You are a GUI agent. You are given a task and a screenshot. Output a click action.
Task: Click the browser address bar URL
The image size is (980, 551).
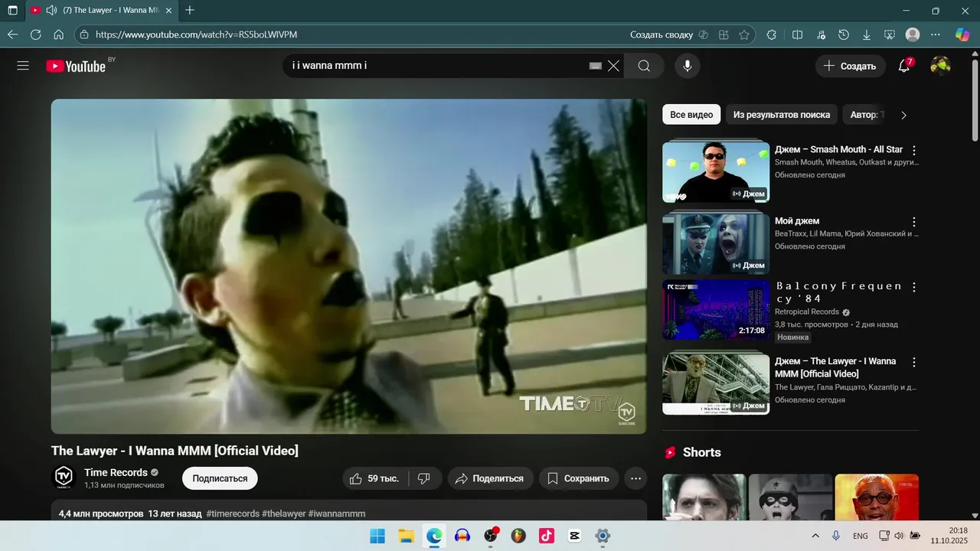coord(196,34)
